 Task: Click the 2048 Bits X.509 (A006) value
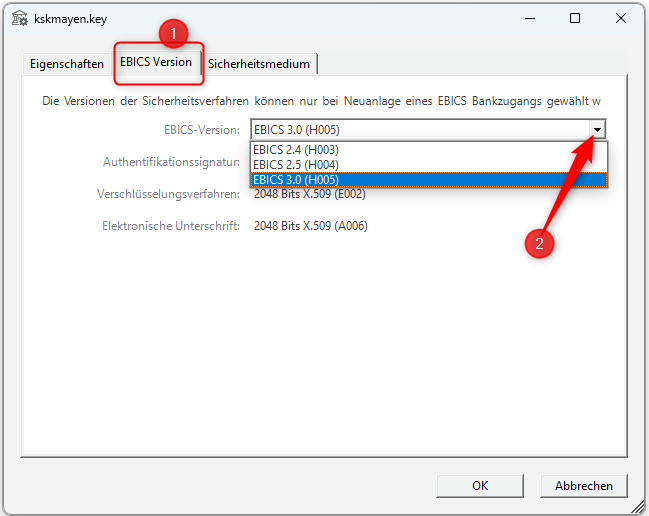point(310,226)
